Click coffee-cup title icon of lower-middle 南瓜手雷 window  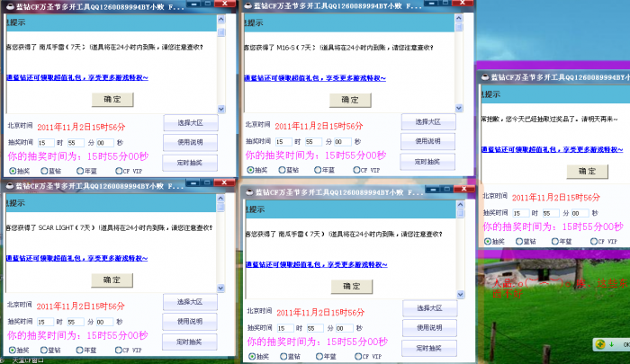[x=249, y=192]
